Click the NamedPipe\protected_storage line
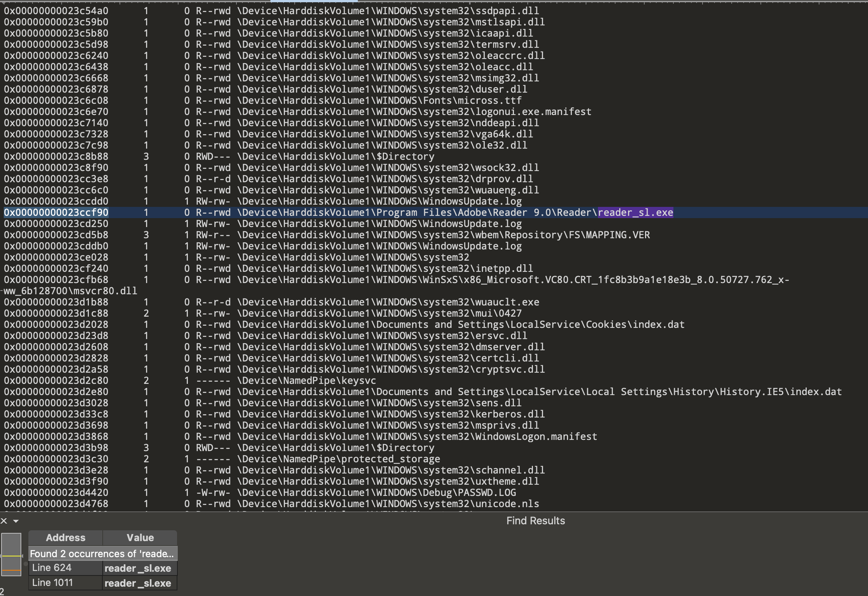Image resolution: width=868 pixels, height=596 pixels. [338, 459]
